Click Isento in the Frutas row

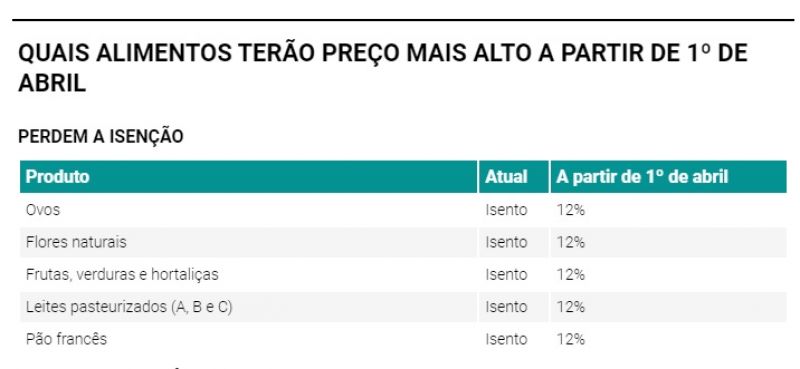pyautogui.click(x=506, y=275)
